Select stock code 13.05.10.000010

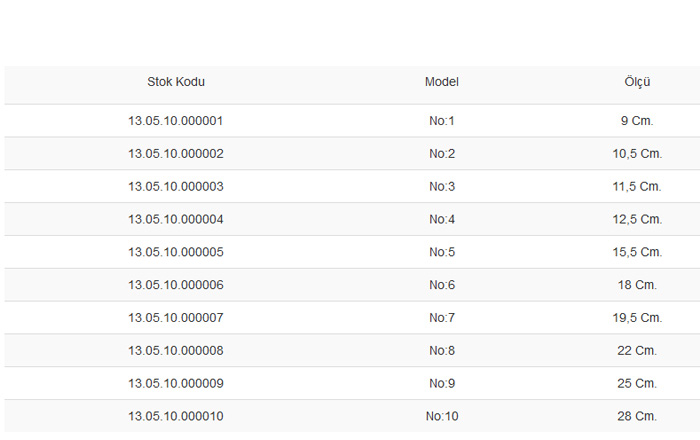[x=175, y=416]
